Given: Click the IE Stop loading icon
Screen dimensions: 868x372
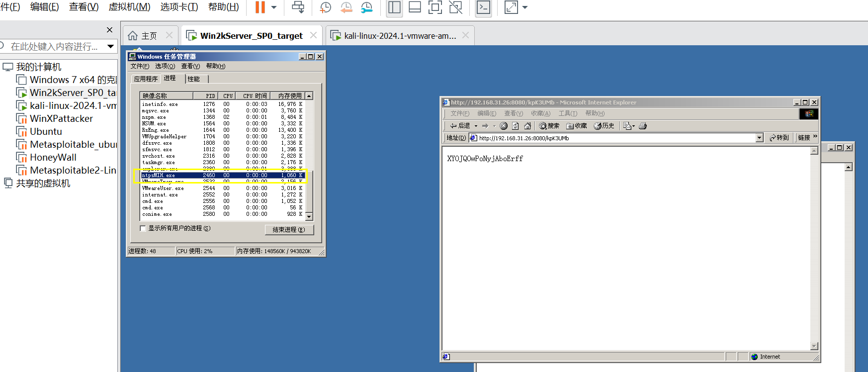Looking at the screenshot, I should click(x=504, y=126).
